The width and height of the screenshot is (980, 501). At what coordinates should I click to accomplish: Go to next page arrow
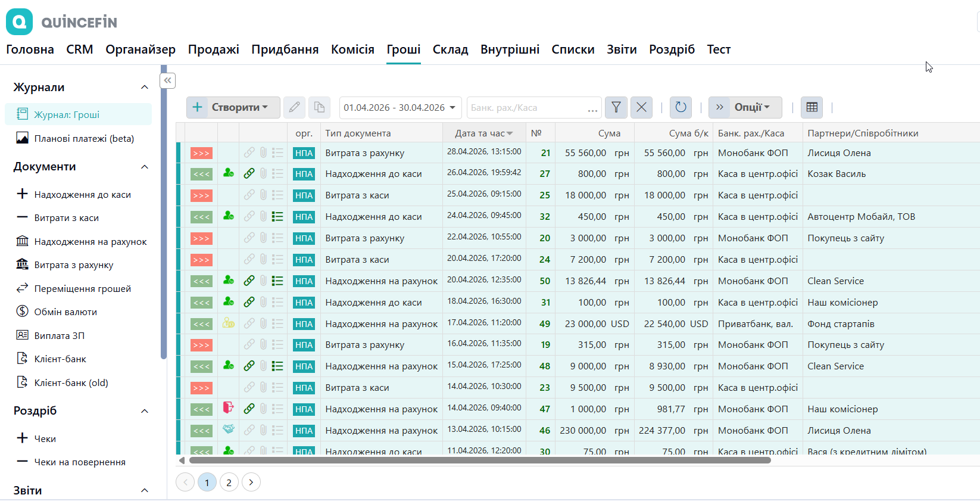pyautogui.click(x=251, y=482)
